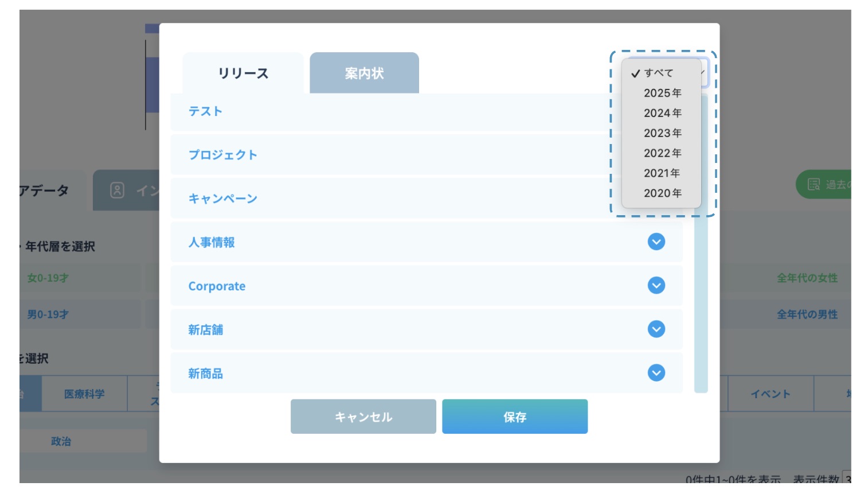The height and width of the screenshot is (490, 868).
Task: Expand the 新店舗 chevron icon
Action: [656, 329]
